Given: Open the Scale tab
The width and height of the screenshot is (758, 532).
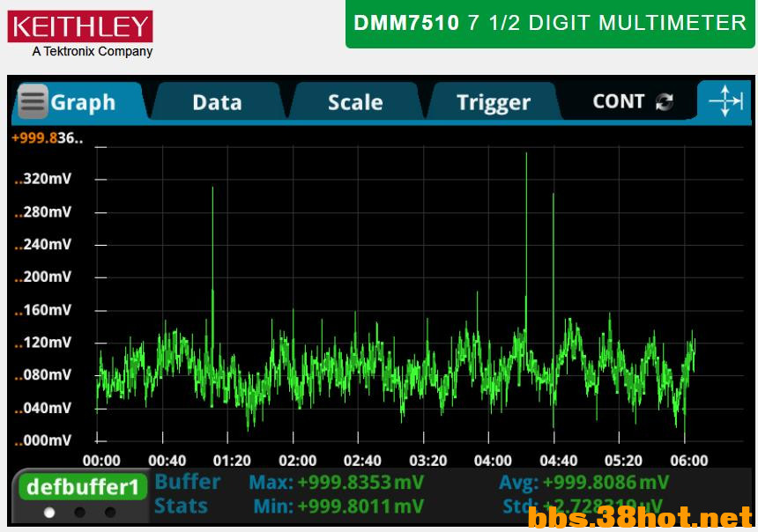Looking at the screenshot, I should click(x=355, y=102).
